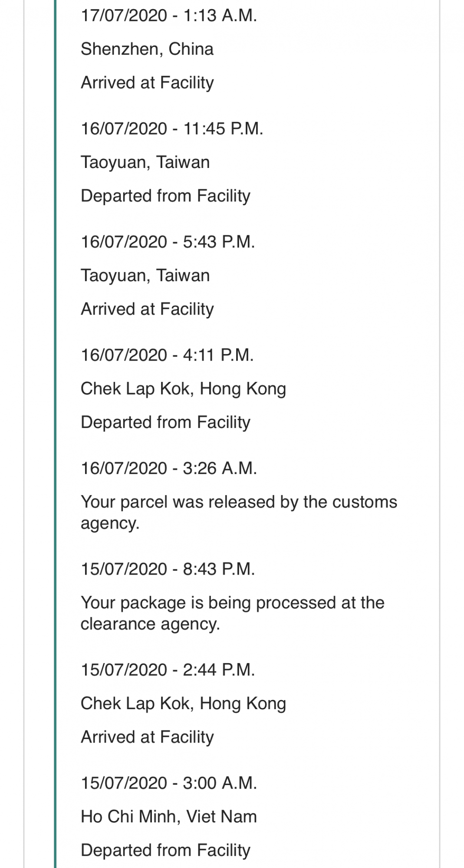This screenshot has width=464, height=868.
Task: Select the 17/07/2020 1:13 A.M. timestamp
Action: (169, 16)
